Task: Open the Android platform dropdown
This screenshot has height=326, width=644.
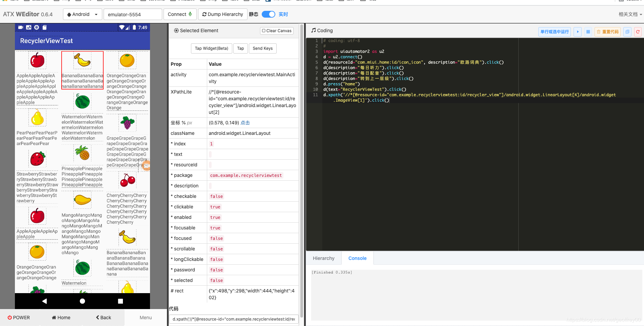Action: [x=83, y=14]
